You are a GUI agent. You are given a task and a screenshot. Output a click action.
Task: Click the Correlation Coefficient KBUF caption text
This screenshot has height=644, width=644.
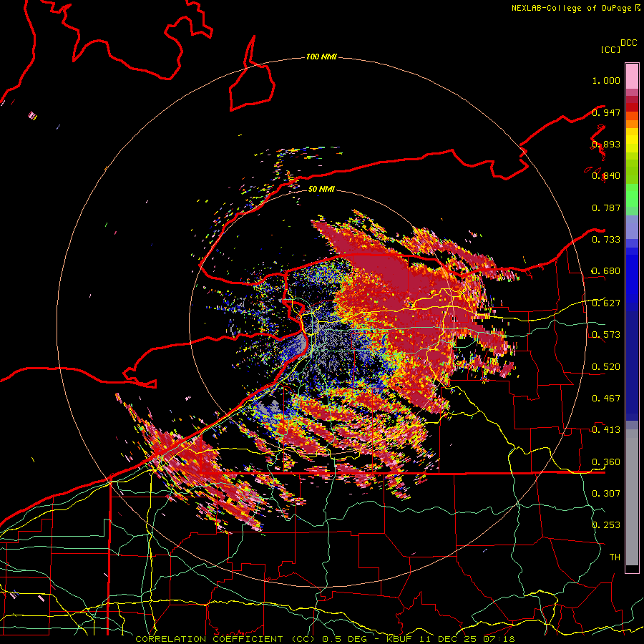point(325,639)
